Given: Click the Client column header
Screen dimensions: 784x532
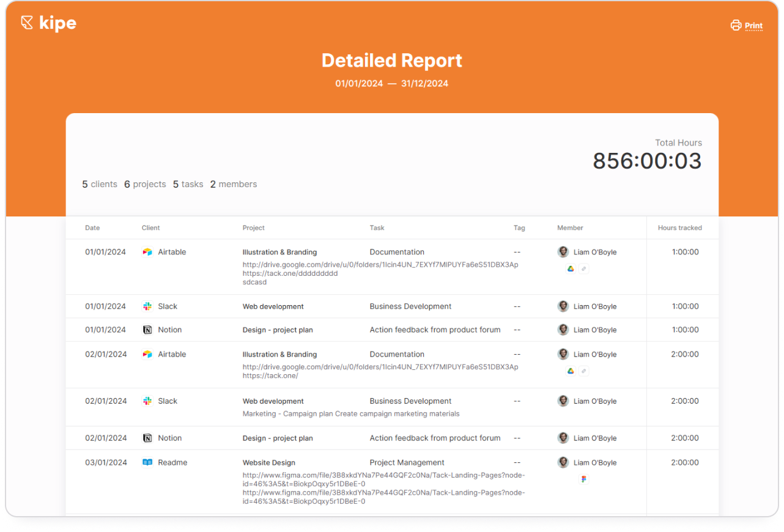Looking at the screenshot, I should [x=150, y=227].
